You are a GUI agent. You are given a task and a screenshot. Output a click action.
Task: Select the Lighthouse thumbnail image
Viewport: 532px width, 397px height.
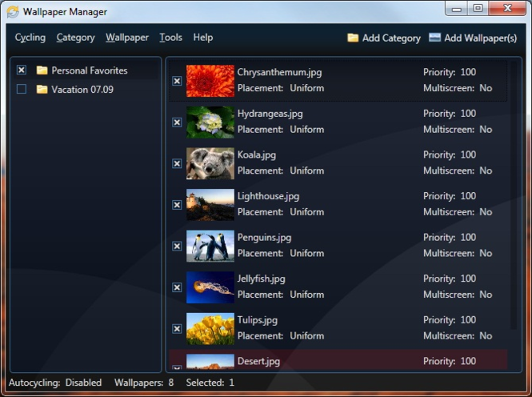click(210, 205)
